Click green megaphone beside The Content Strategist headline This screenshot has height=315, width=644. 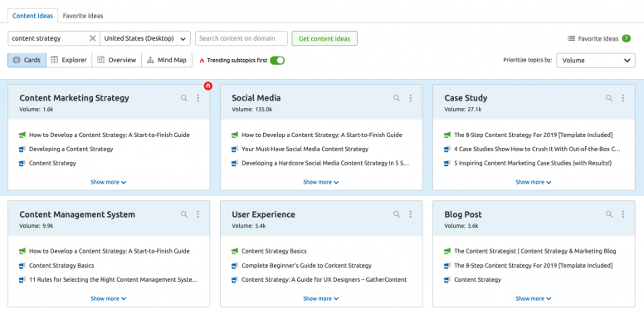click(447, 251)
